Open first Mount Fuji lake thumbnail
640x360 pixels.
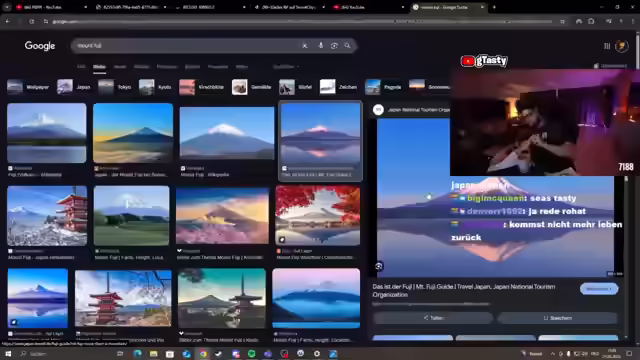(47, 133)
